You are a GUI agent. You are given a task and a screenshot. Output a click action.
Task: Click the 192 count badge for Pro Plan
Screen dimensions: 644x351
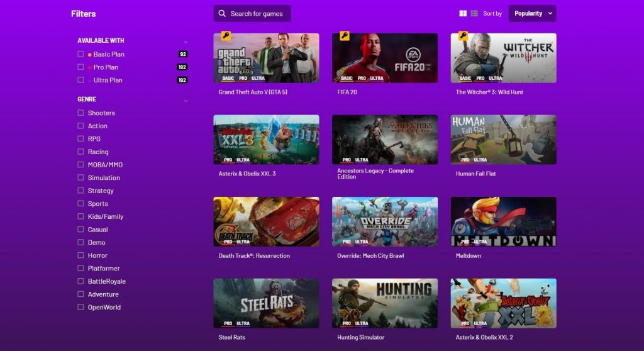click(182, 67)
